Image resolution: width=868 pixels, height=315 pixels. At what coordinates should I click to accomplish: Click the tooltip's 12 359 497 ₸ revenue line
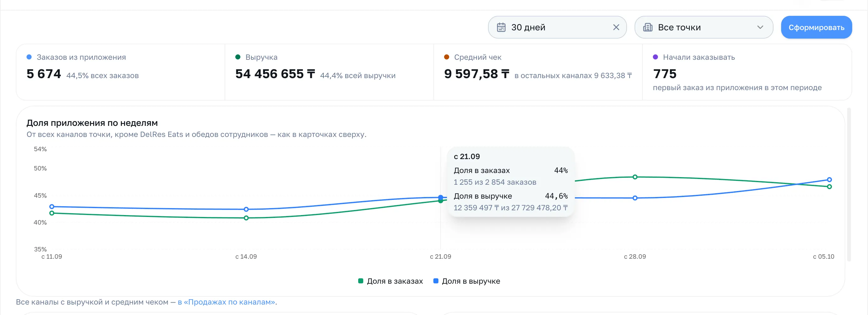click(510, 208)
